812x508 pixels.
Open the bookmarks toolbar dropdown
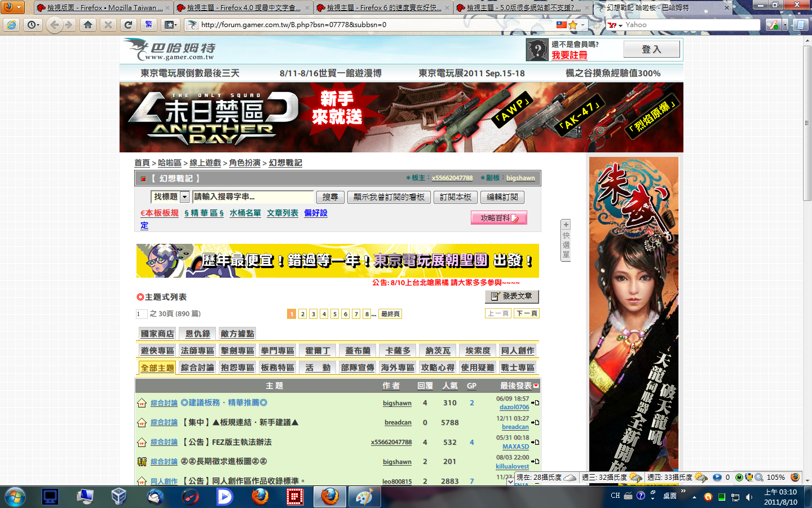click(x=171, y=25)
